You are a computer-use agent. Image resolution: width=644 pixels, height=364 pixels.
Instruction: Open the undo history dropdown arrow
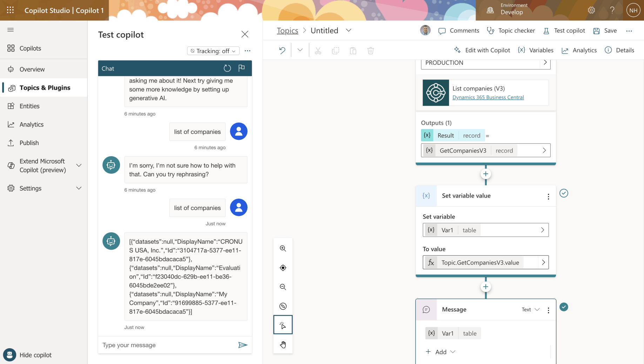pos(300,50)
